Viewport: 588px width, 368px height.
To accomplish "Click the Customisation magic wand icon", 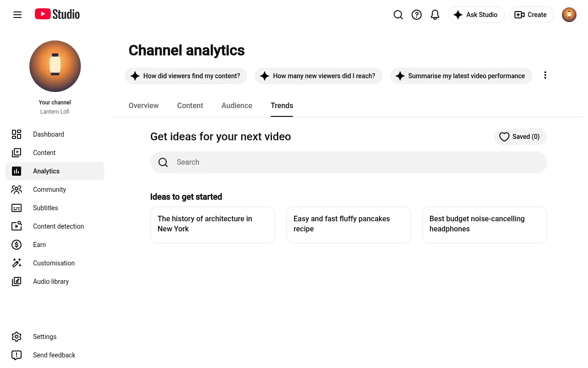I will [17, 263].
